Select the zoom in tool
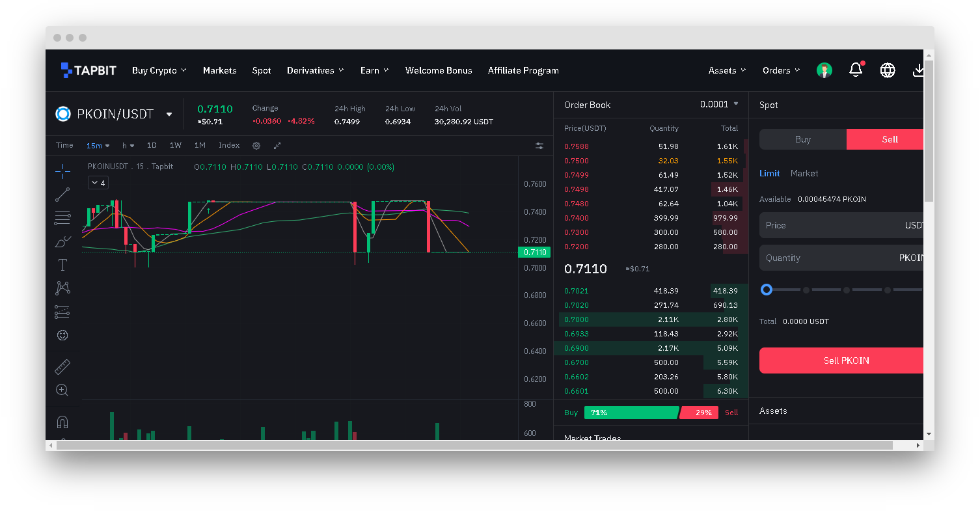The width and height of the screenshot is (980, 516). pos(62,390)
